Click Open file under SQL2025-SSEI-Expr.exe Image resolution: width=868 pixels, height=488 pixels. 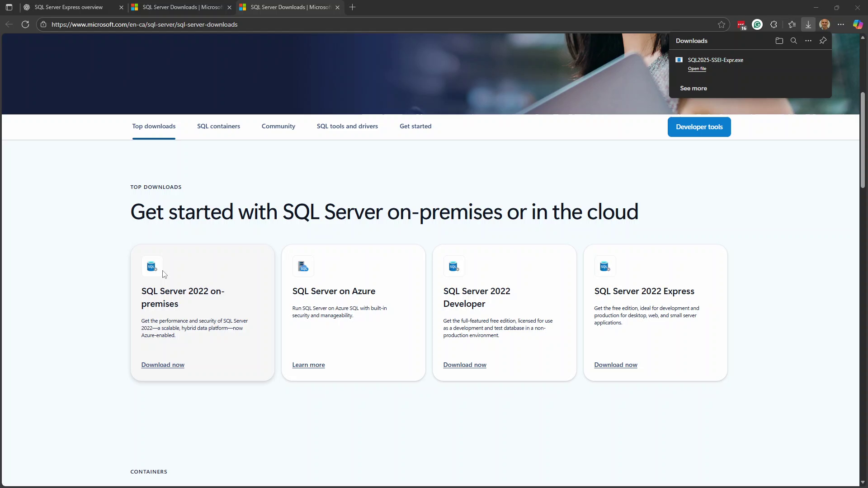(697, 69)
